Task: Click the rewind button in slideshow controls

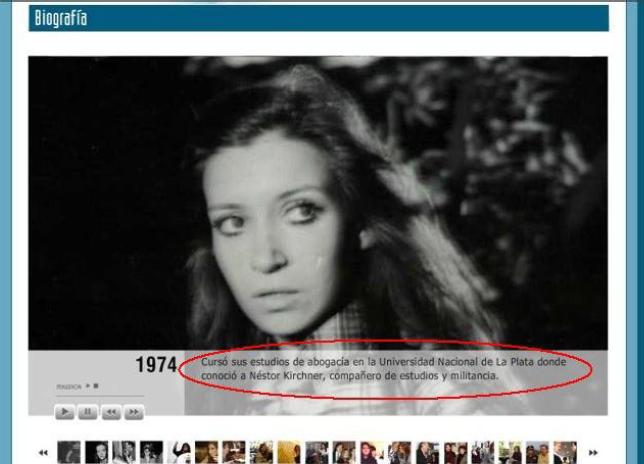Action: tap(111, 412)
